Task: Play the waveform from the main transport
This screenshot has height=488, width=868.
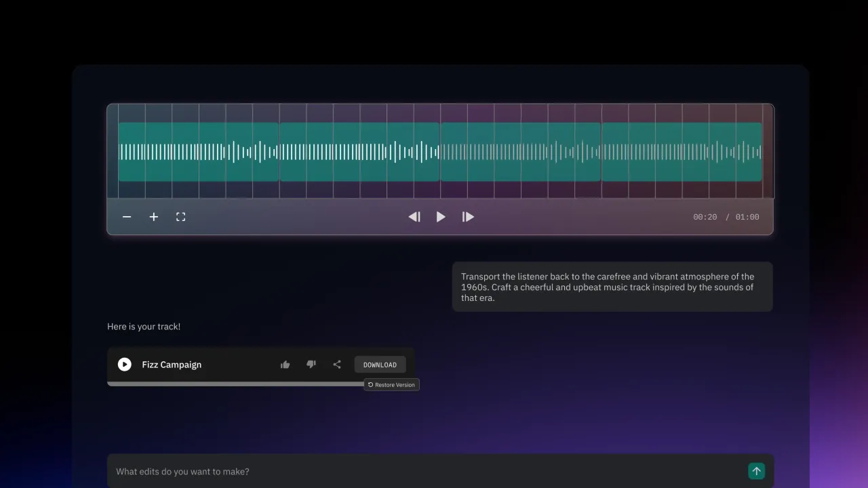Action: pos(441,217)
